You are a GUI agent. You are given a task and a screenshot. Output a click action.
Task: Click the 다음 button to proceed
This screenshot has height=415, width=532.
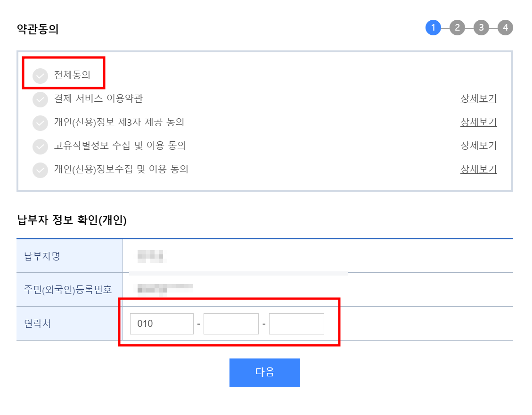(264, 372)
